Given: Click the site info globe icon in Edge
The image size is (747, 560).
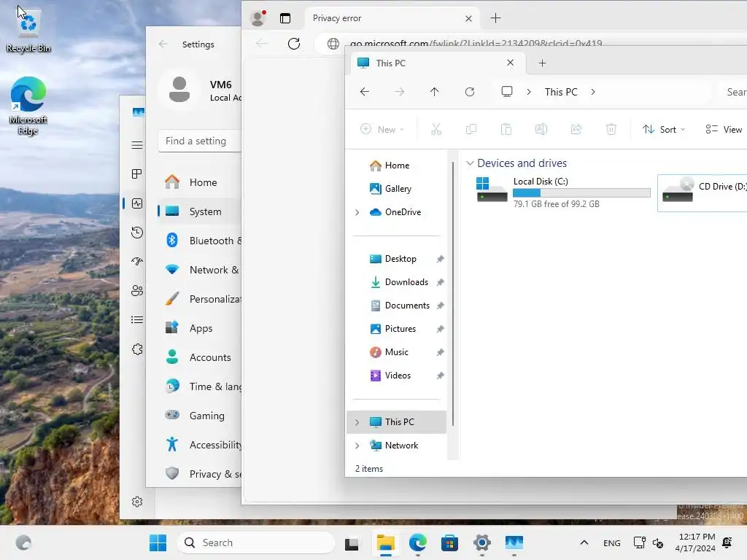Looking at the screenshot, I should pyautogui.click(x=333, y=44).
